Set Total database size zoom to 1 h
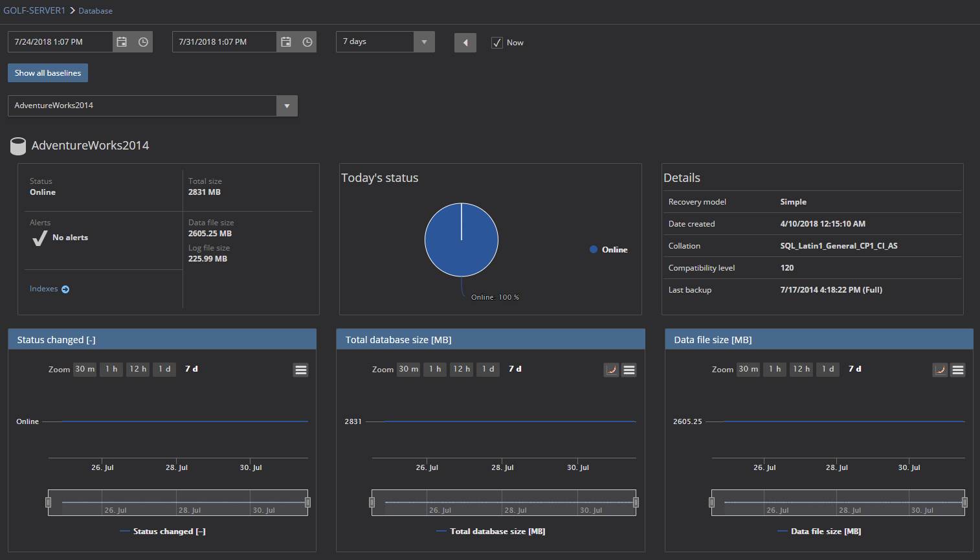 (x=435, y=369)
